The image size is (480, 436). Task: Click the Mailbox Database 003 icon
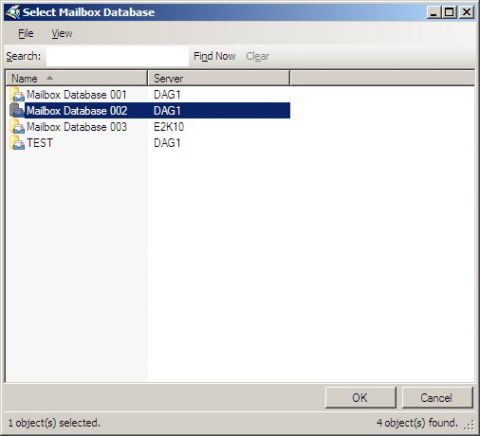17,127
